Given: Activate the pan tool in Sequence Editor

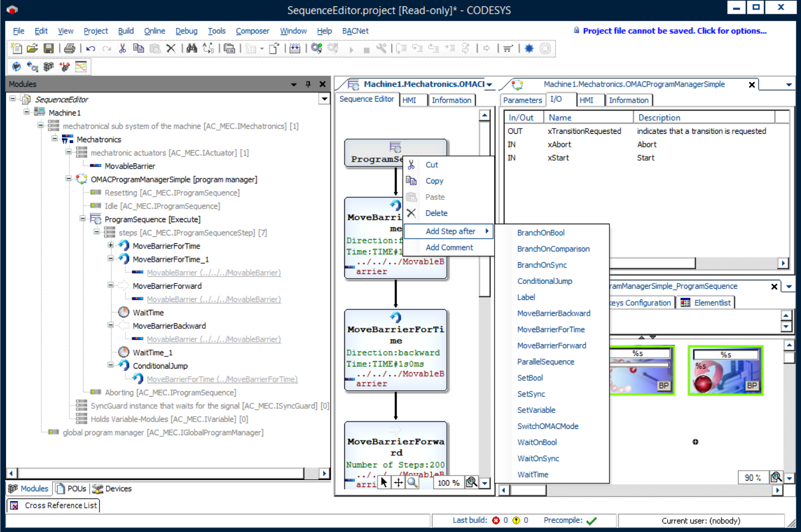Looking at the screenshot, I should coord(398,482).
